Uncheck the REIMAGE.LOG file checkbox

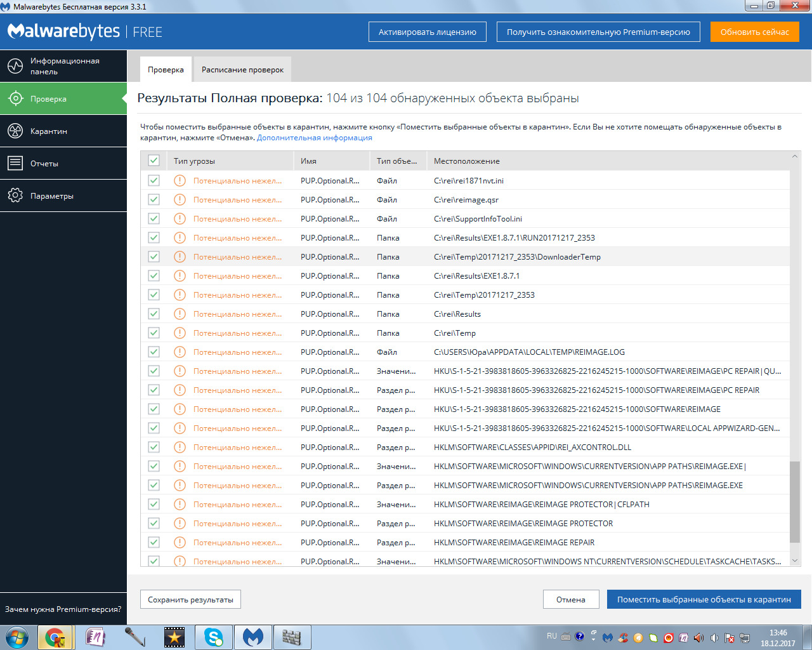(x=154, y=352)
